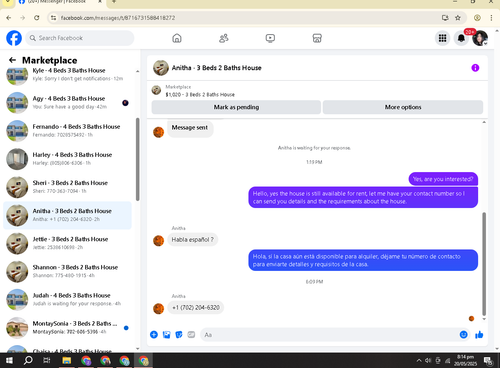Click the taskbar clock and date
The width and height of the screenshot is (500, 368).
(x=465, y=360)
